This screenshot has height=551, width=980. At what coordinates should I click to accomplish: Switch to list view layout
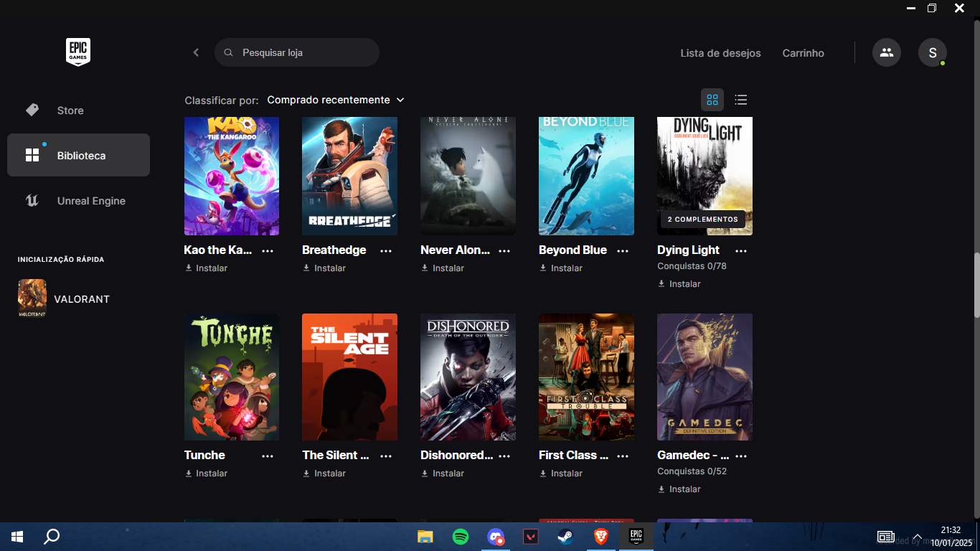(741, 100)
